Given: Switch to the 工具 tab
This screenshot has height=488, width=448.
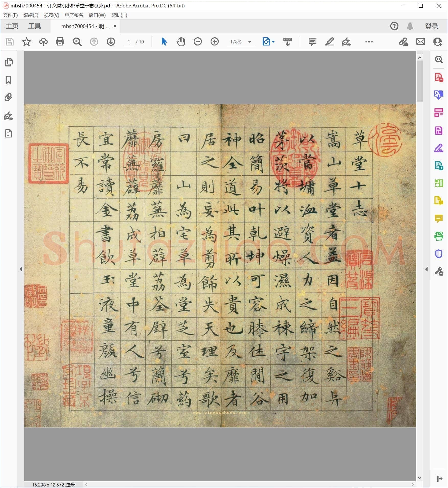Looking at the screenshot, I should point(35,26).
